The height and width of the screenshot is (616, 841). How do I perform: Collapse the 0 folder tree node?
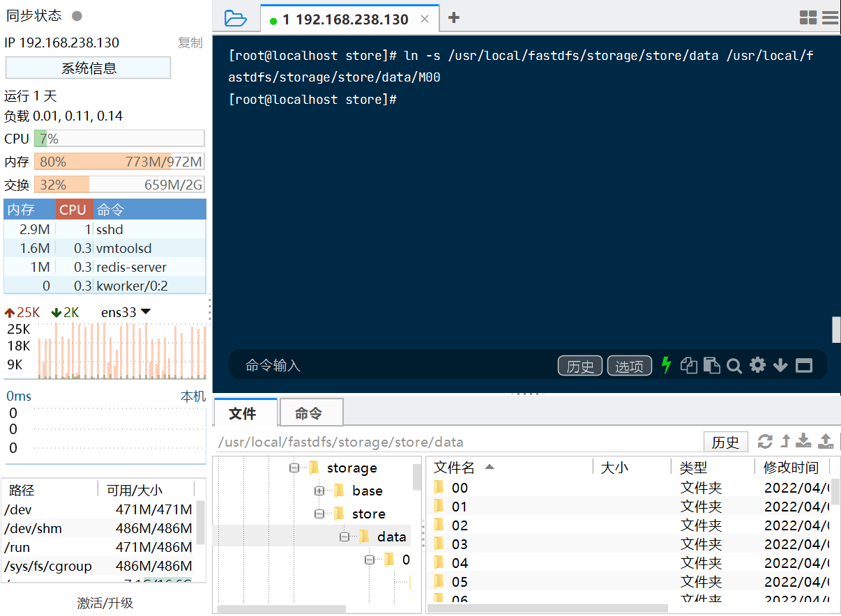[370, 560]
